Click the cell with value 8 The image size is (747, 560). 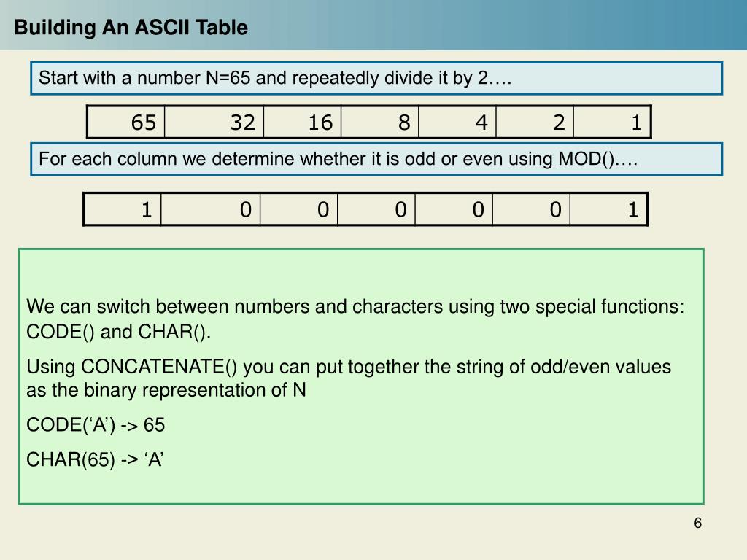click(x=379, y=122)
